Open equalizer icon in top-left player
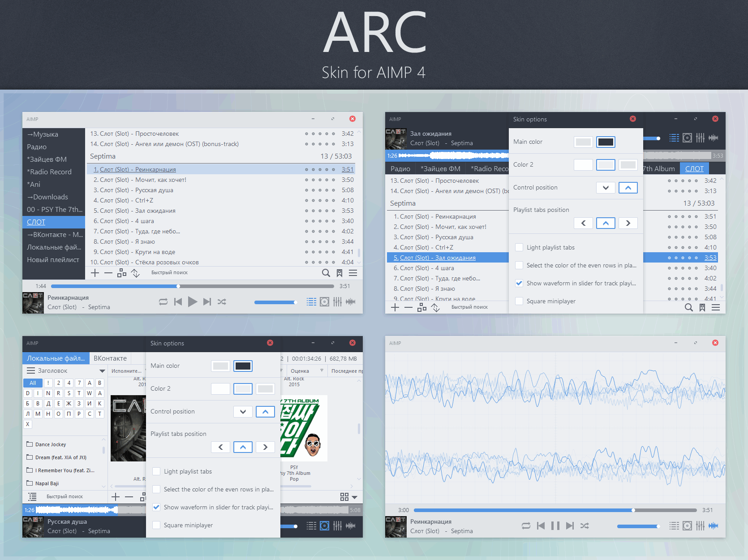748x560 pixels. (338, 302)
